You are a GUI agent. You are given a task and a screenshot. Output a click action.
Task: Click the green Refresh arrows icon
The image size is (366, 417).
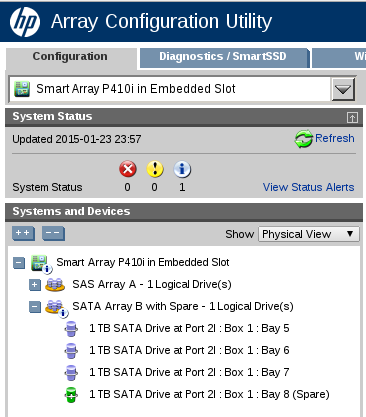click(x=303, y=139)
